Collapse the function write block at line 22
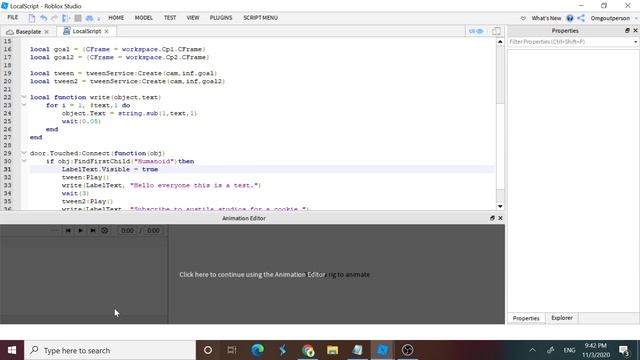 pyautogui.click(x=24, y=97)
